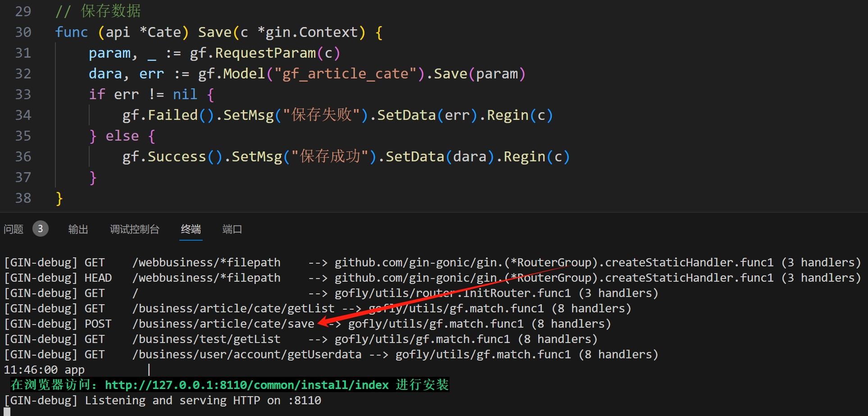The width and height of the screenshot is (868, 416).
Task: Click the // 保存数据 comment on line 29
Action: tap(98, 11)
